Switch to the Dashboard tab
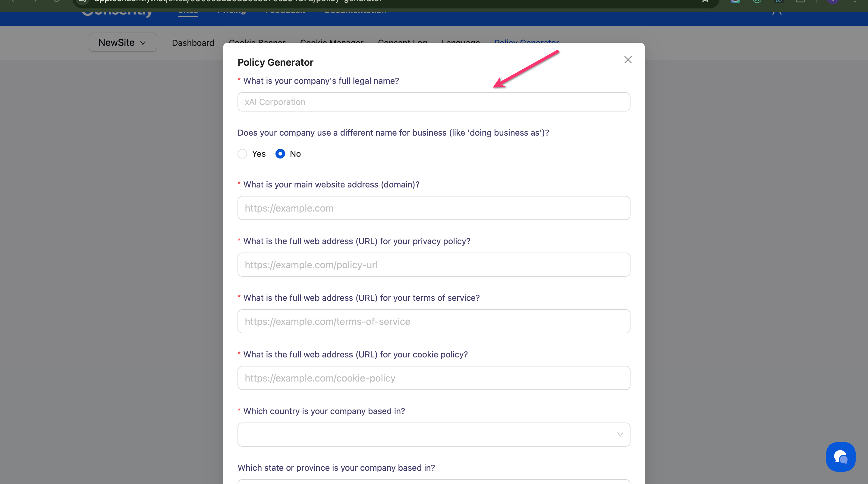The width and height of the screenshot is (868, 484). [193, 43]
